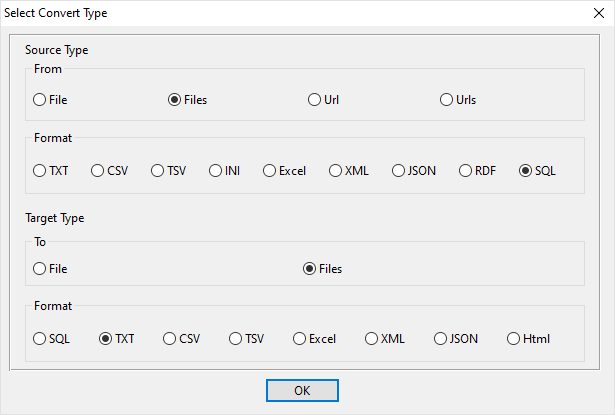Choose Url as the source type
615x415 pixels.
tap(315, 100)
